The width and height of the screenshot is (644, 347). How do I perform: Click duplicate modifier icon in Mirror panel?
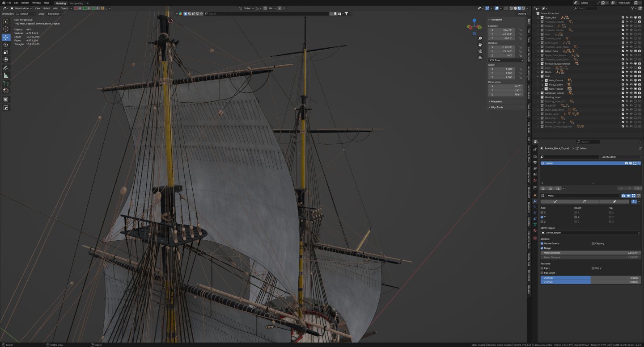(585, 201)
